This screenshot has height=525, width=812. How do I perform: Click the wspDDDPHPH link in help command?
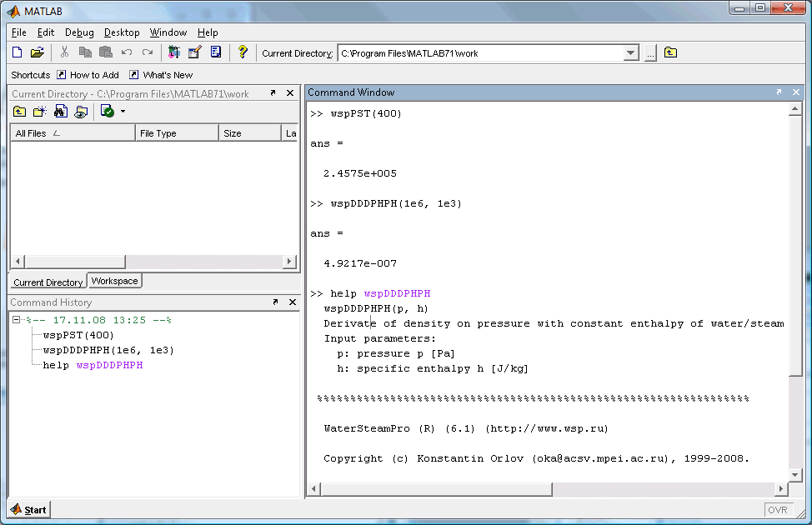(x=397, y=293)
